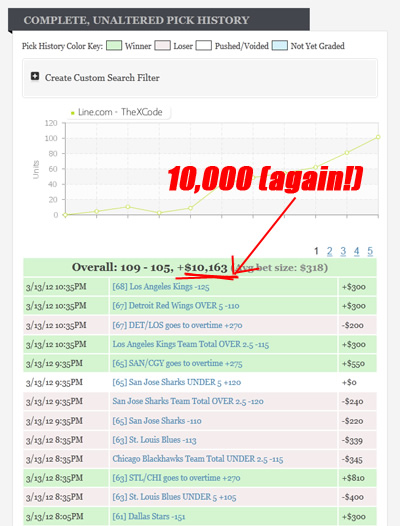Open Chicago Blackhawks Team Total UNDER 2.5 pick
The height and width of the screenshot is (526, 400).
[x=198, y=459]
